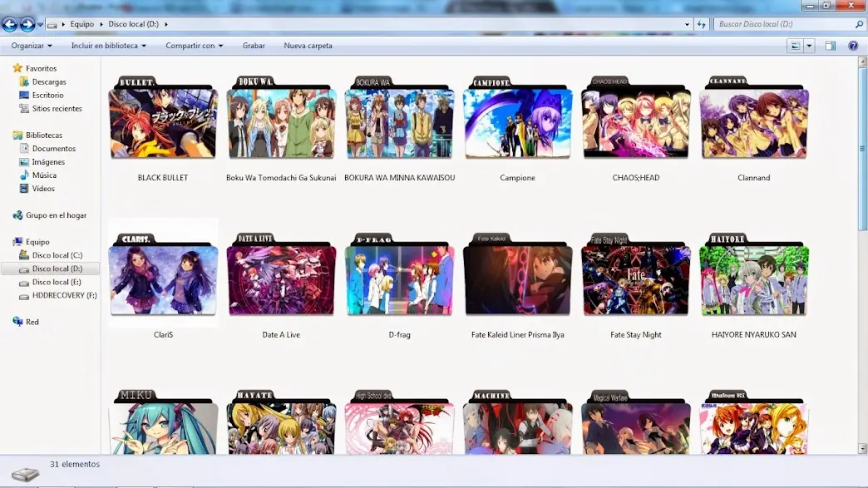The width and height of the screenshot is (868, 488).
Task: Select the Fate Kaleid Liner Prisma Ilya folder
Action: [x=518, y=274]
